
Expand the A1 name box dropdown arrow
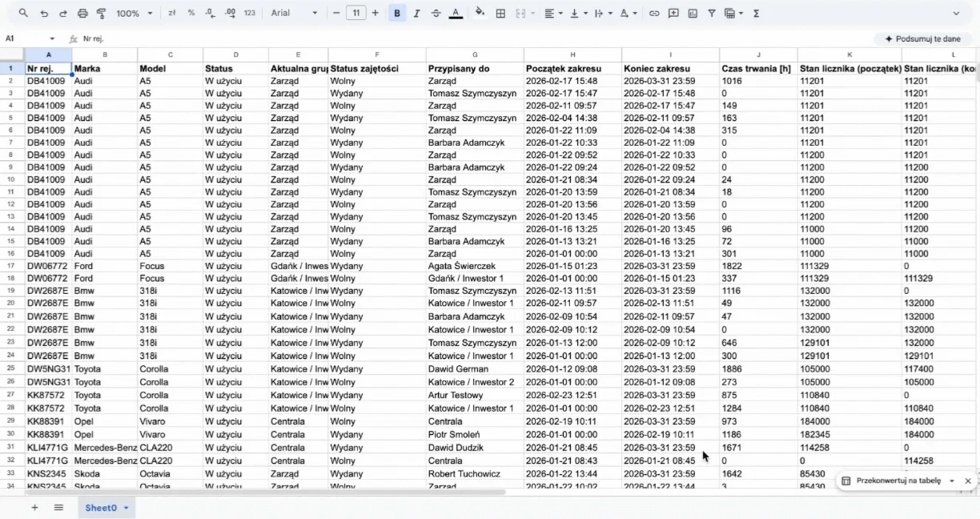pos(52,38)
